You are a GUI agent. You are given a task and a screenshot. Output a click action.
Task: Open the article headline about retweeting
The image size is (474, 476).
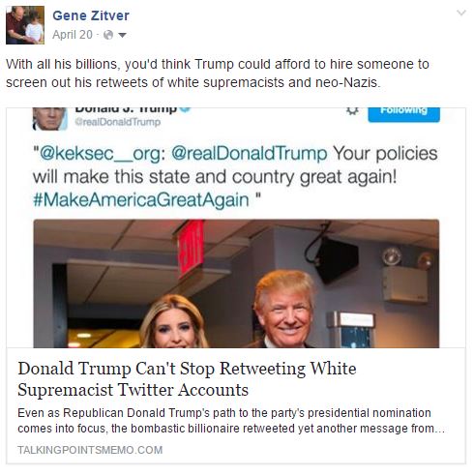(187, 379)
